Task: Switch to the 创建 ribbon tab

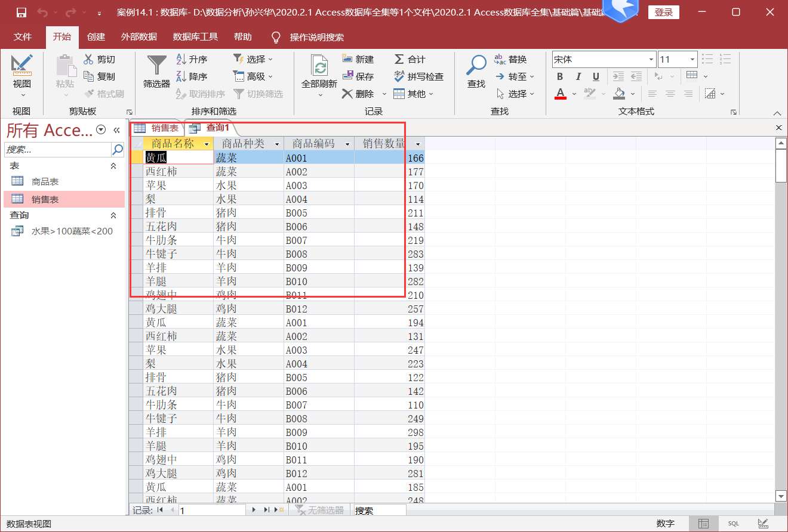Action: click(x=96, y=37)
